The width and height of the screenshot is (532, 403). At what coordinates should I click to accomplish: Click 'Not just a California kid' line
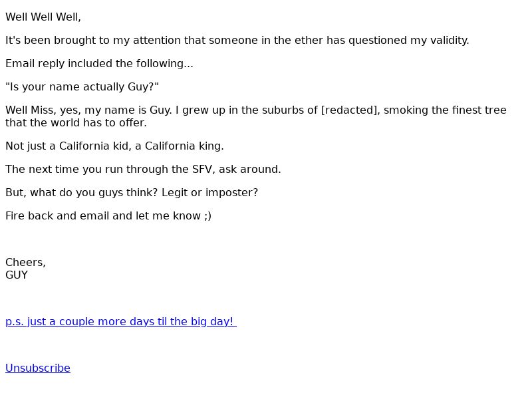click(114, 146)
